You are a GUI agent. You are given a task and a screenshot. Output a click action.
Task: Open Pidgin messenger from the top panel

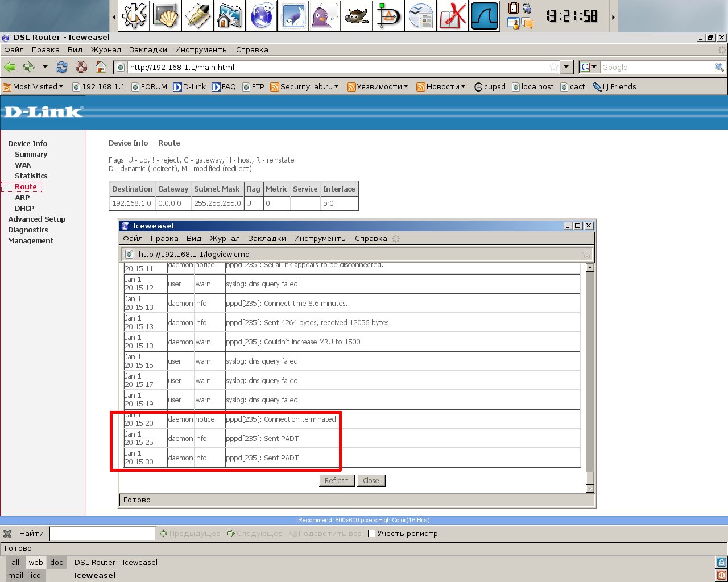325,16
